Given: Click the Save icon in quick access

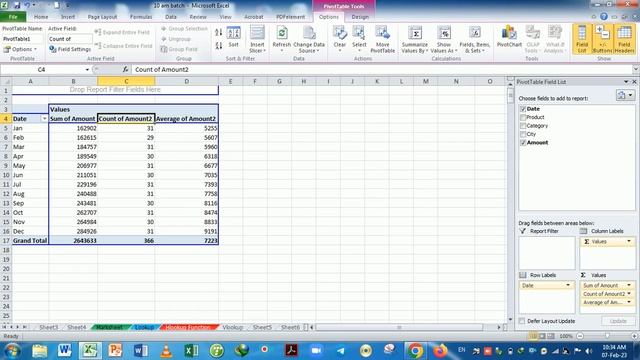Looking at the screenshot, I should (x=17, y=5).
